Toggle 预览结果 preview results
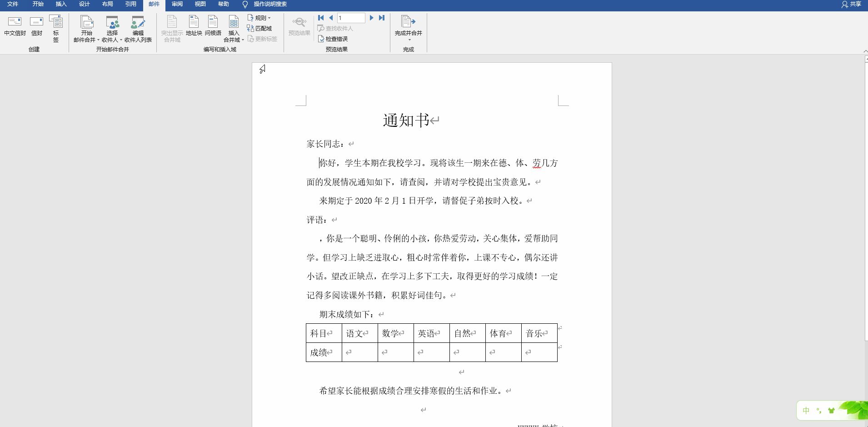868x427 pixels. (299, 26)
